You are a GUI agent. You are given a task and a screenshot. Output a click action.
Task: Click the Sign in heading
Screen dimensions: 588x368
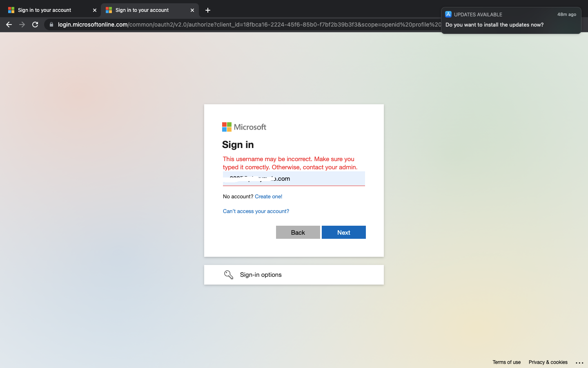[x=238, y=145]
